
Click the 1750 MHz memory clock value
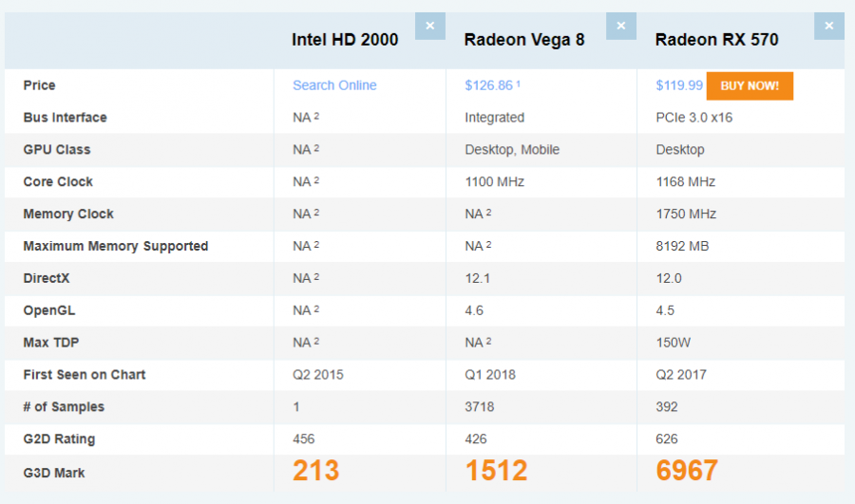[x=686, y=215]
